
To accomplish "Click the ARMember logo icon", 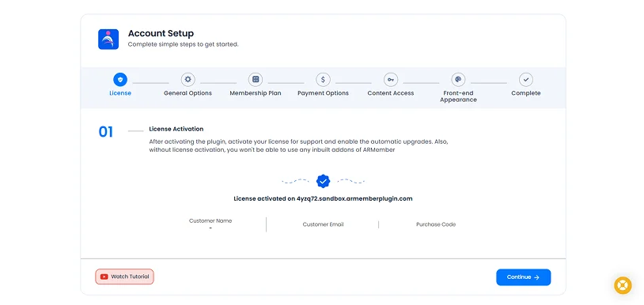I will click(108, 40).
